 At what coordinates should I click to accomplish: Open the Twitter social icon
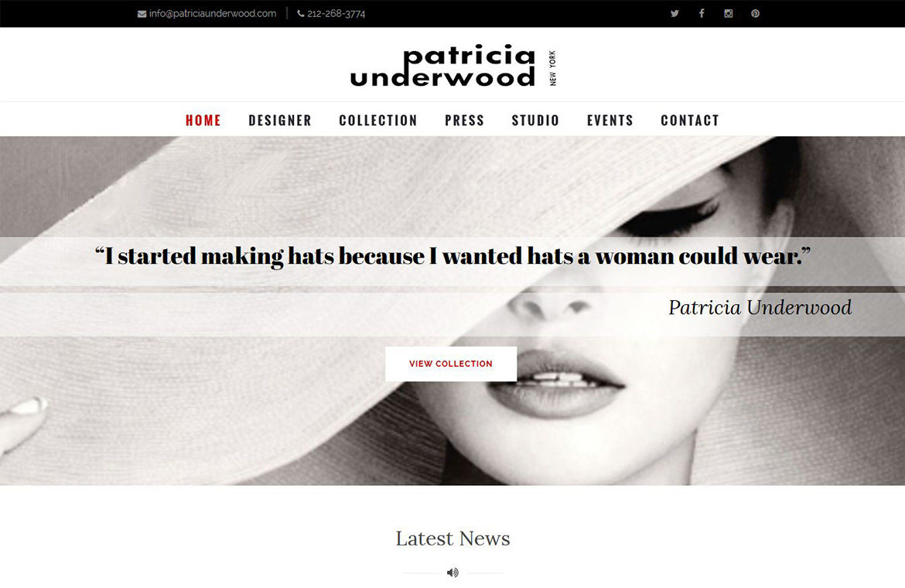pyautogui.click(x=674, y=13)
